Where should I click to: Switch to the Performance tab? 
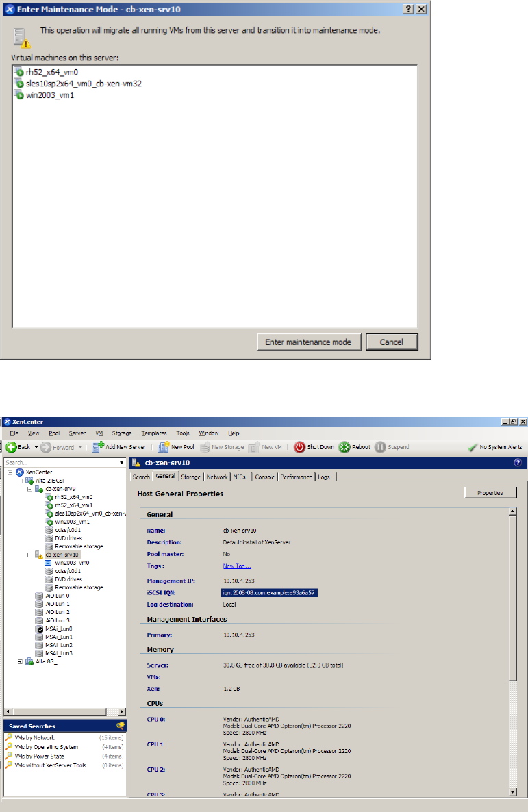(x=297, y=477)
